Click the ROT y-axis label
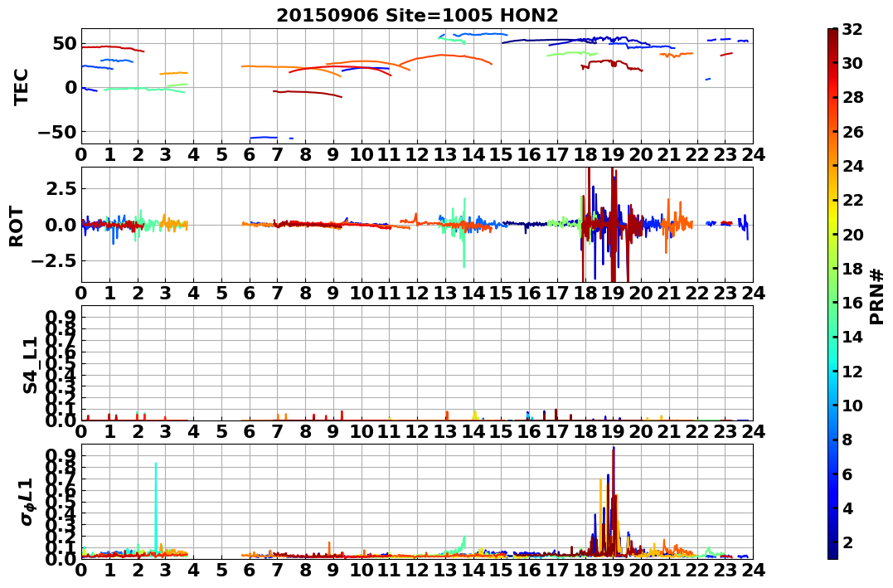This screenshot has height=588, width=893. click(17, 226)
